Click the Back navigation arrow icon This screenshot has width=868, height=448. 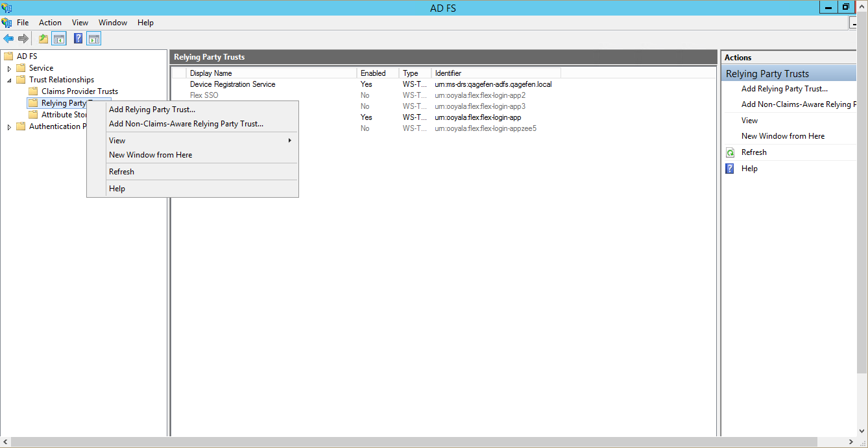pyautogui.click(x=8, y=38)
